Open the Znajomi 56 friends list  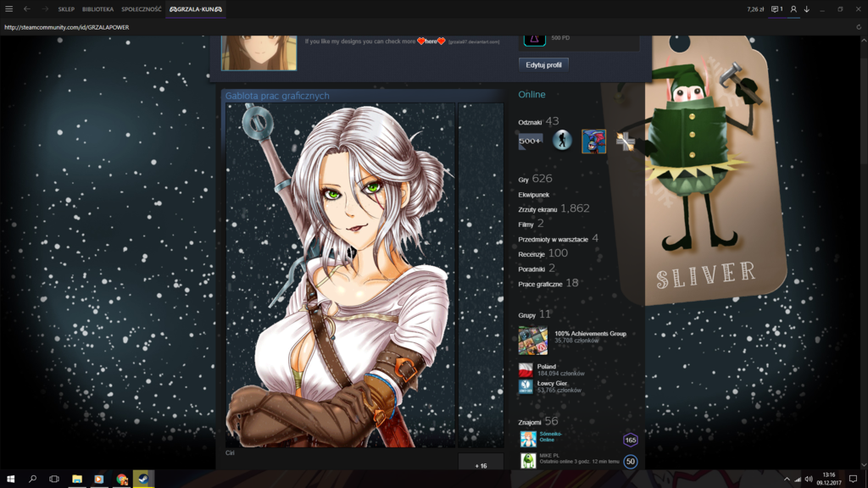(538, 422)
